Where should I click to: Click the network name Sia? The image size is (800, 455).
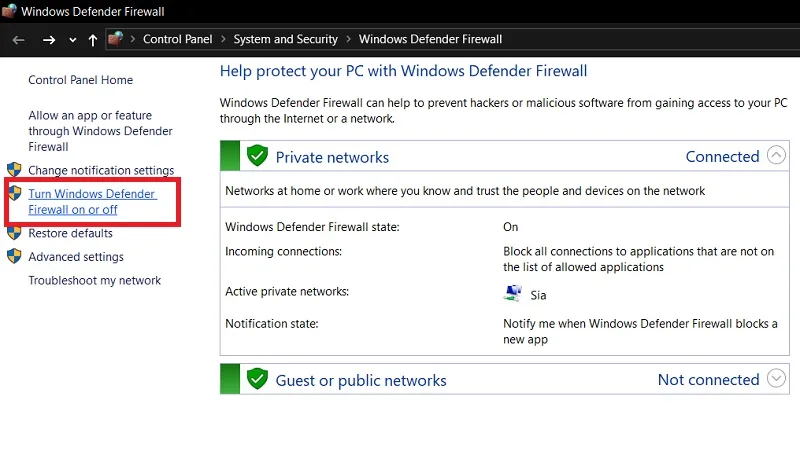point(538,295)
